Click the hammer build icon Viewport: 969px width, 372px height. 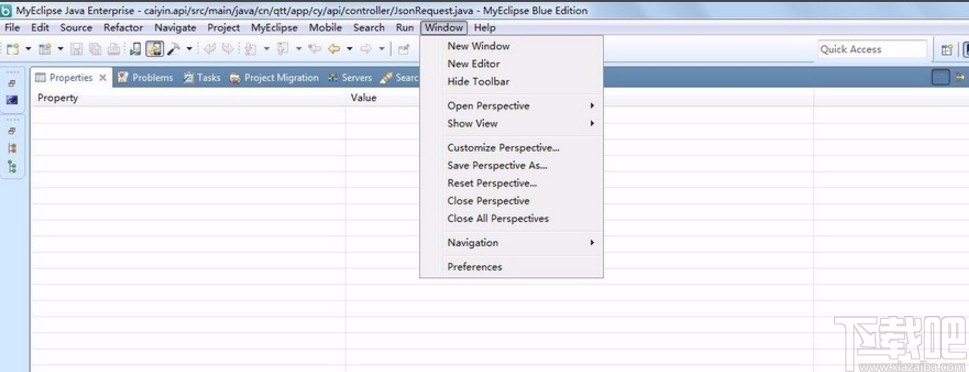[x=174, y=49]
